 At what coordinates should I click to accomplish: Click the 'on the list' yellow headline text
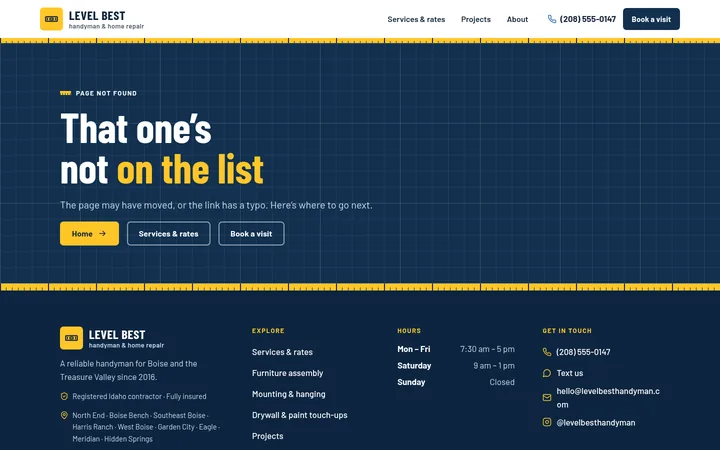(190, 169)
